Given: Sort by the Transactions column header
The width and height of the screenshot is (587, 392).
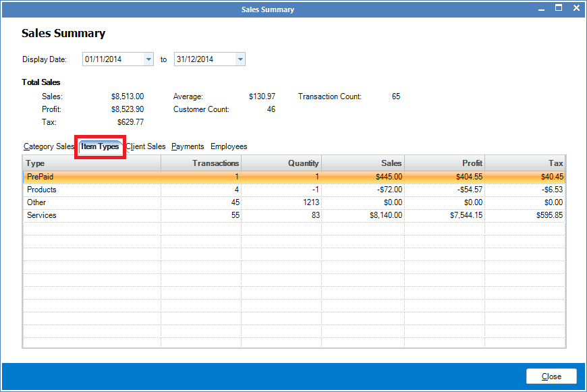Looking at the screenshot, I should click(x=201, y=163).
